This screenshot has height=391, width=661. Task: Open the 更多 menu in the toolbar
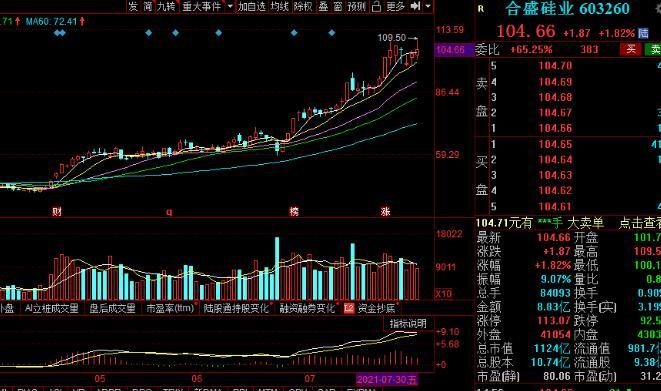[x=395, y=6]
